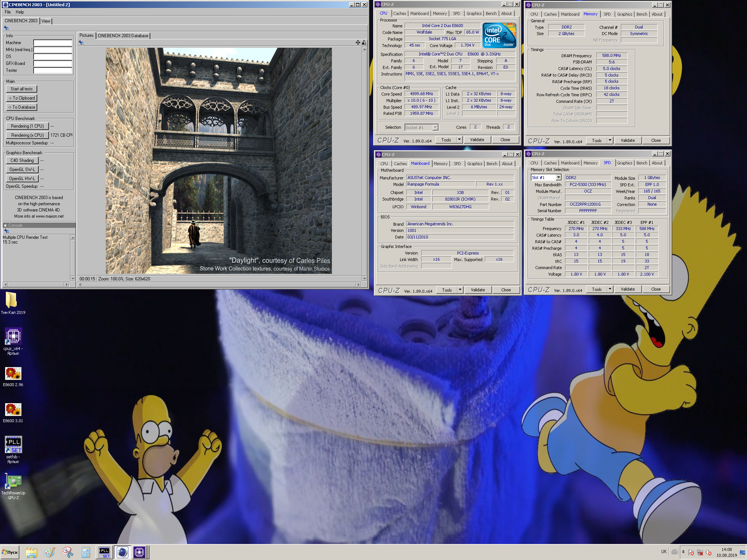Run the OpenGL HW-L benchmark

tap(22, 179)
